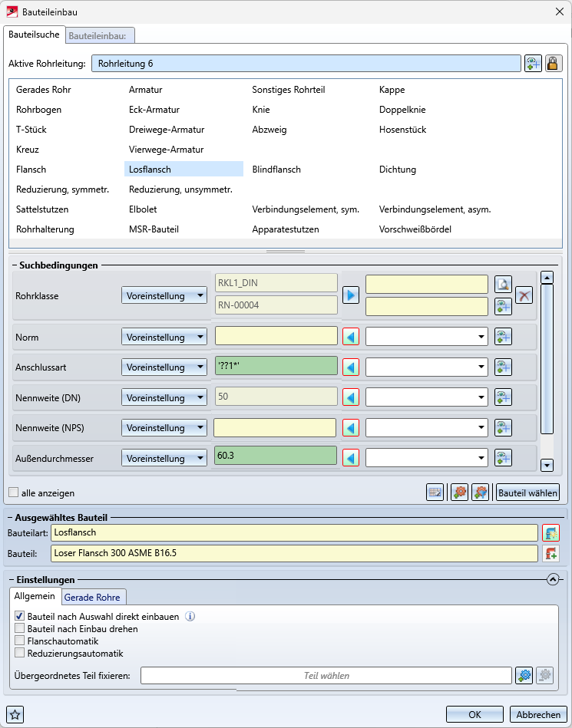This screenshot has height=728, width=572.
Task: Uncheck 'Bauteil nach Auswahl direkt einbauen'
Action: 19,617
